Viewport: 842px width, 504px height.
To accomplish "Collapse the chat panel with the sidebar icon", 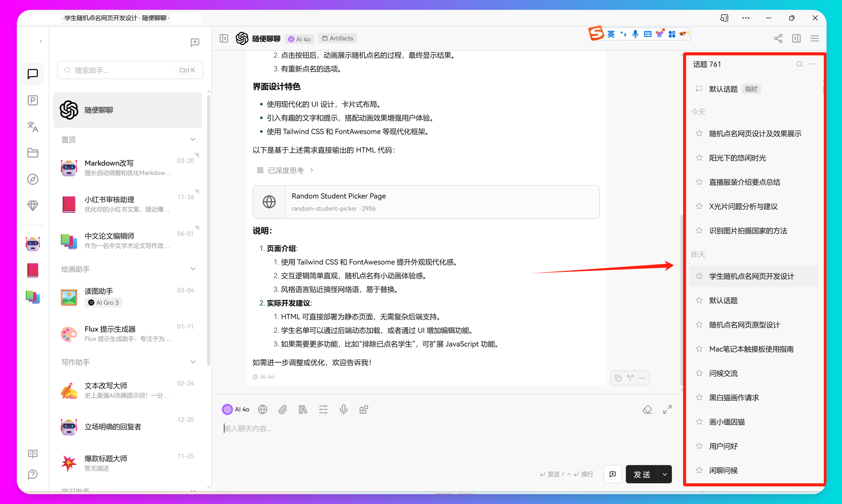I will coord(224,38).
